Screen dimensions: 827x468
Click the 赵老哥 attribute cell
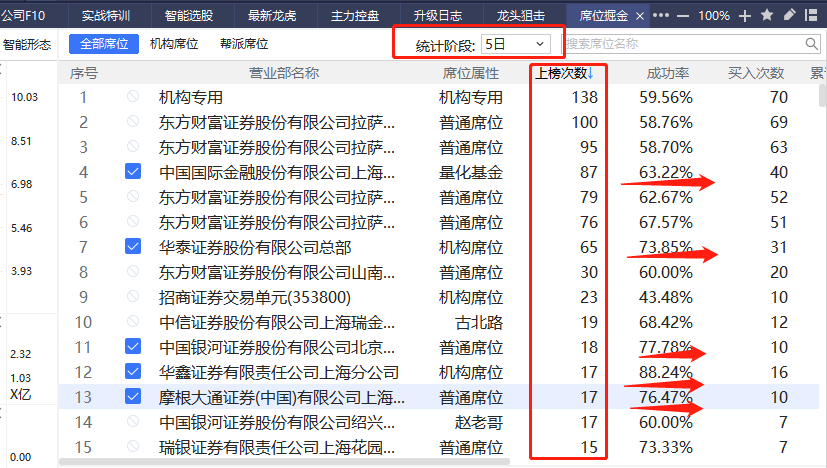click(479, 423)
